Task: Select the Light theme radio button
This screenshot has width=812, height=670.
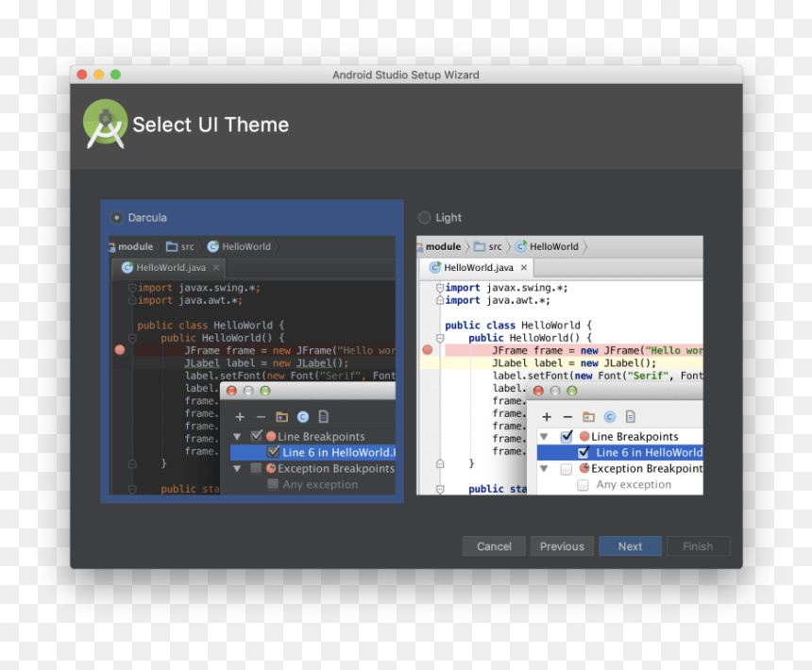Action: (424, 217)
